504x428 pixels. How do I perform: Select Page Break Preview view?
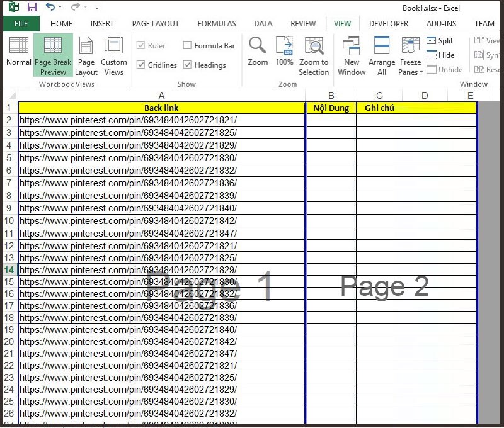click(53, 55)
